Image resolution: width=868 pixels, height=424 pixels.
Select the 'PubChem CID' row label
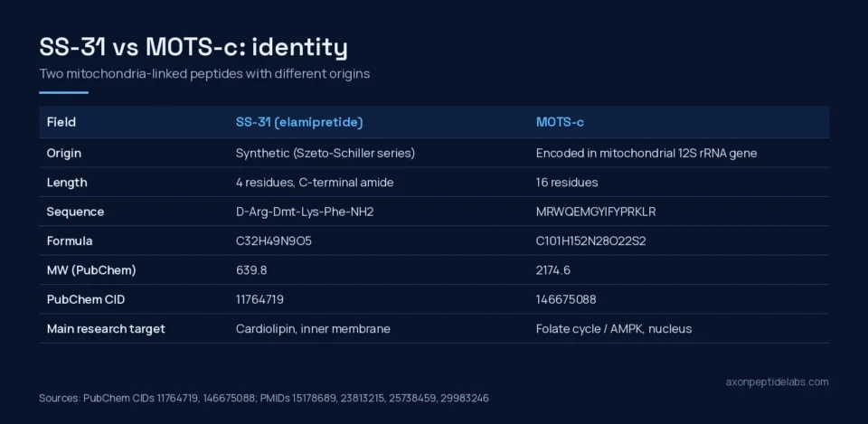pyautogui.click(x=86, y=300)
